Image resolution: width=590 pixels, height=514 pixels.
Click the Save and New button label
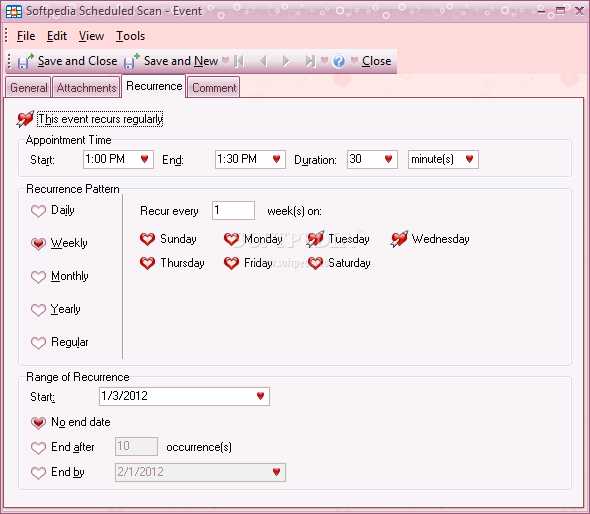click(181, 61)
